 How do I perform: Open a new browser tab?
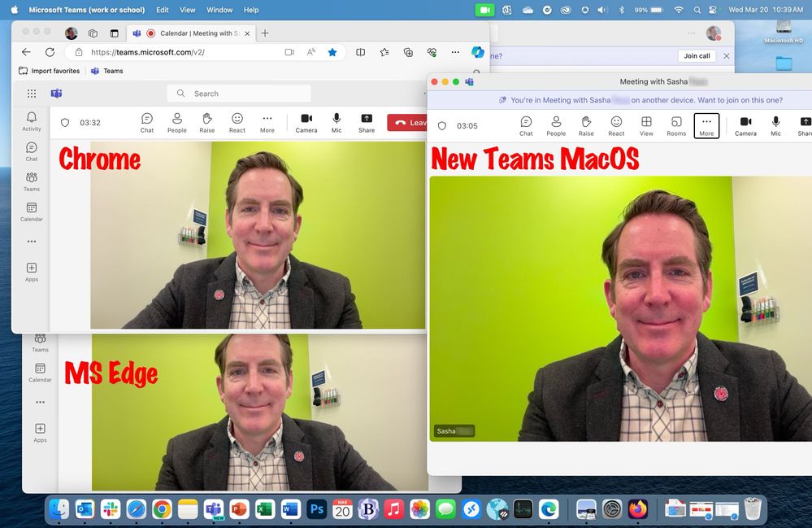[265, 33]
